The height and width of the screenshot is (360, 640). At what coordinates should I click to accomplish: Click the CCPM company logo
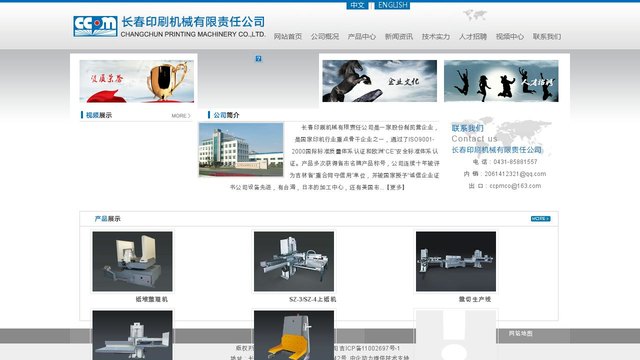coord(96,27)
